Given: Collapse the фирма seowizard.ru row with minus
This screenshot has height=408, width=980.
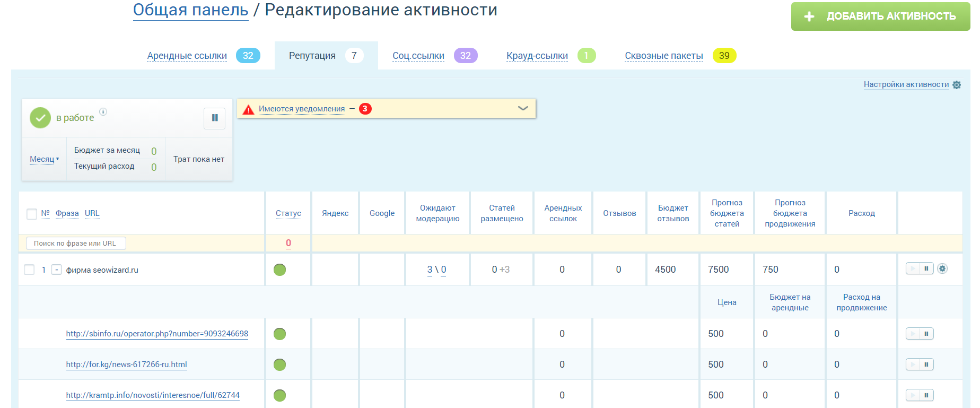Looking at the screenshot, I should pyautogui.click(x=56, y=270).
